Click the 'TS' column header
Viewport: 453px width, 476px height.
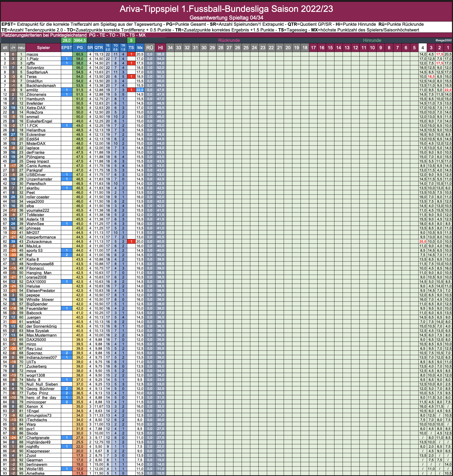point(131,48)
